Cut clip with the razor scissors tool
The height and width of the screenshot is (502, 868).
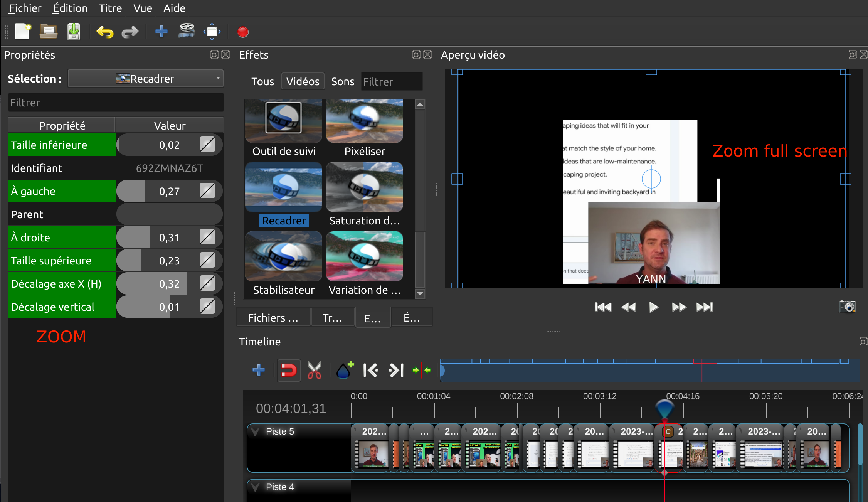click(314, 370)
